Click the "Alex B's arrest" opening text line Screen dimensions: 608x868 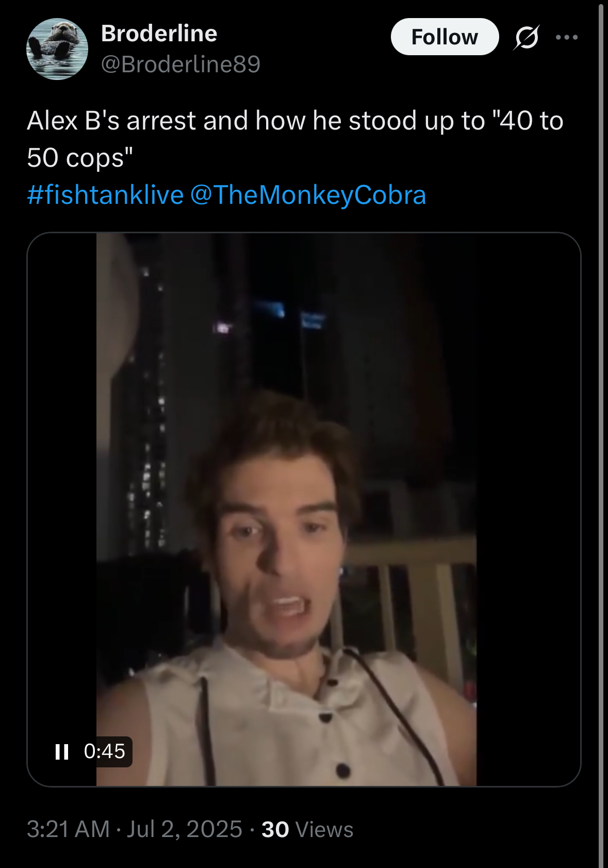295,121
